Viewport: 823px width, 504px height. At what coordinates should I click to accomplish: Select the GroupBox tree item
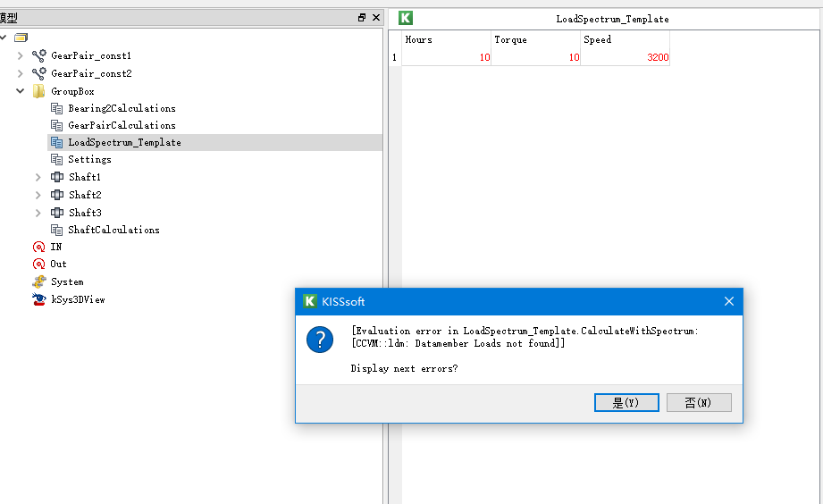[72, 91]
